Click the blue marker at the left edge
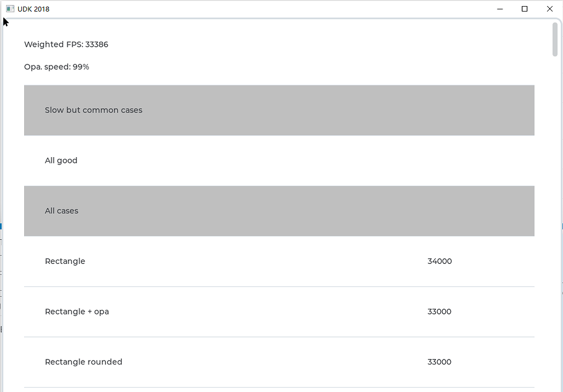Image resolution: width=563 pixels, height=392 pixels. click(x=1, y=226)
